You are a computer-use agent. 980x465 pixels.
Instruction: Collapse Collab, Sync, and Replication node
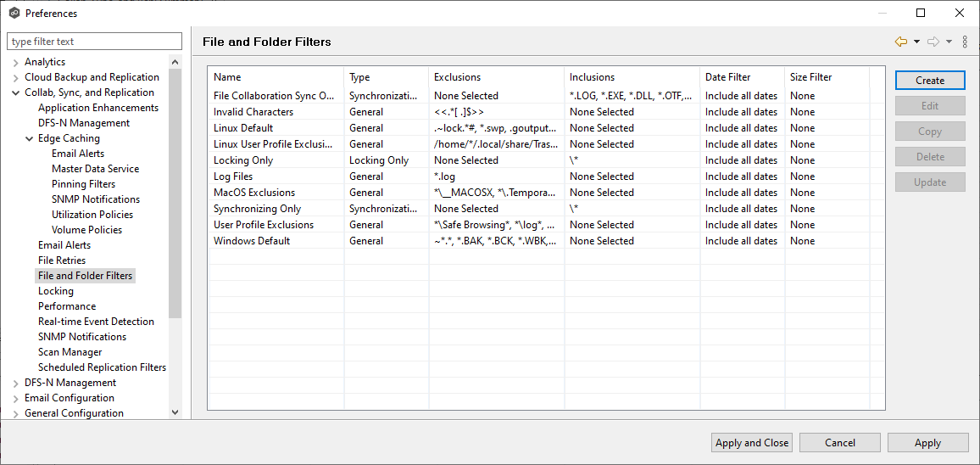point(15,92)
